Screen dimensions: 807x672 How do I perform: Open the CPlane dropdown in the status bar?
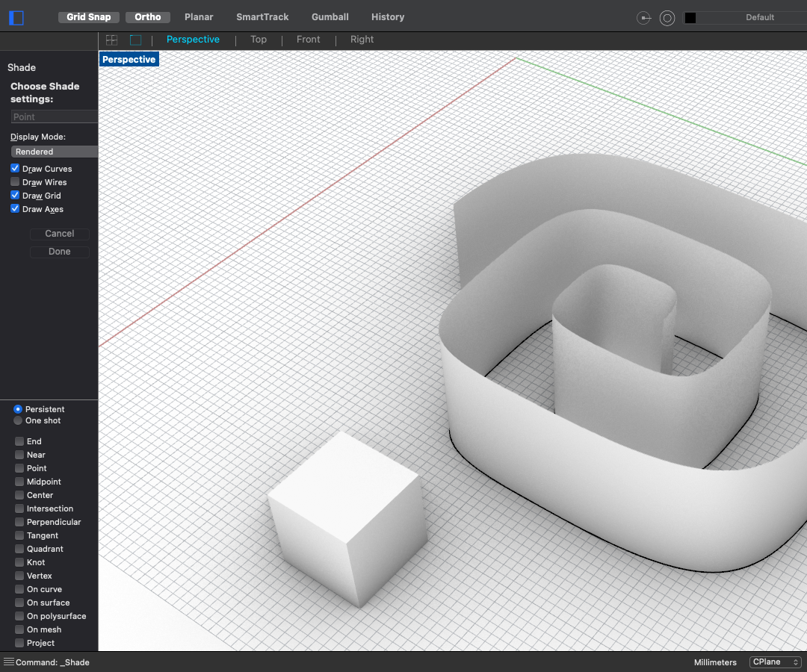tap(775, 662)
